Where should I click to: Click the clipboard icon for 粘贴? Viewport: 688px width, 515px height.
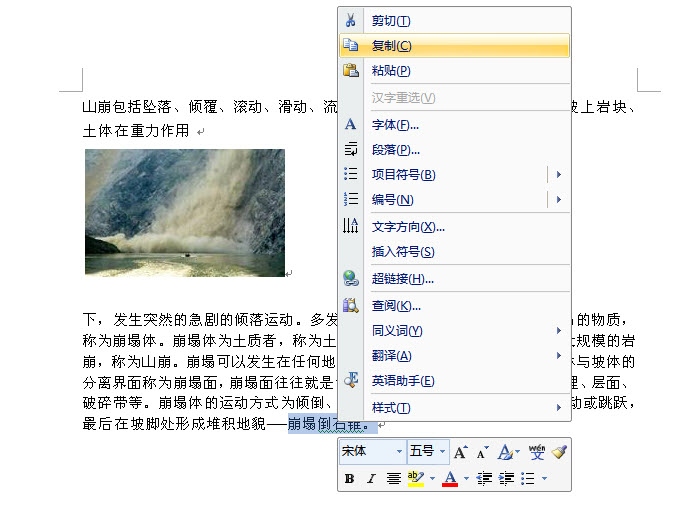[351, 70]
